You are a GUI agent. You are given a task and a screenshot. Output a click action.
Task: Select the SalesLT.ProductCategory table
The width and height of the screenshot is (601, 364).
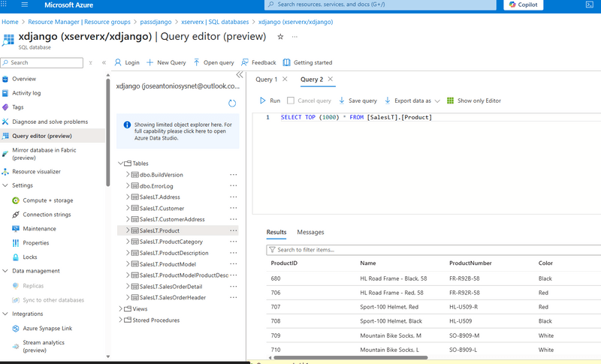(171, 242)
